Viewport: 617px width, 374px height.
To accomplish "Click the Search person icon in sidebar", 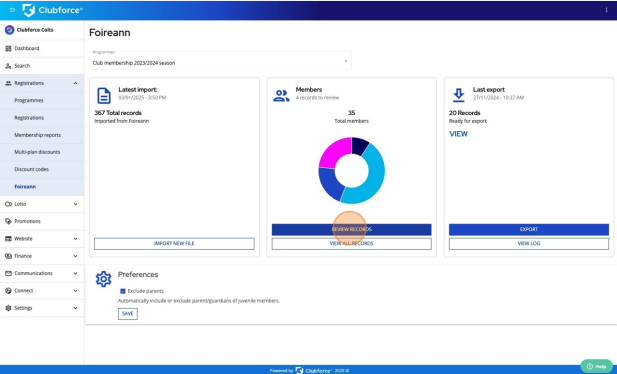I will [8, 66].
